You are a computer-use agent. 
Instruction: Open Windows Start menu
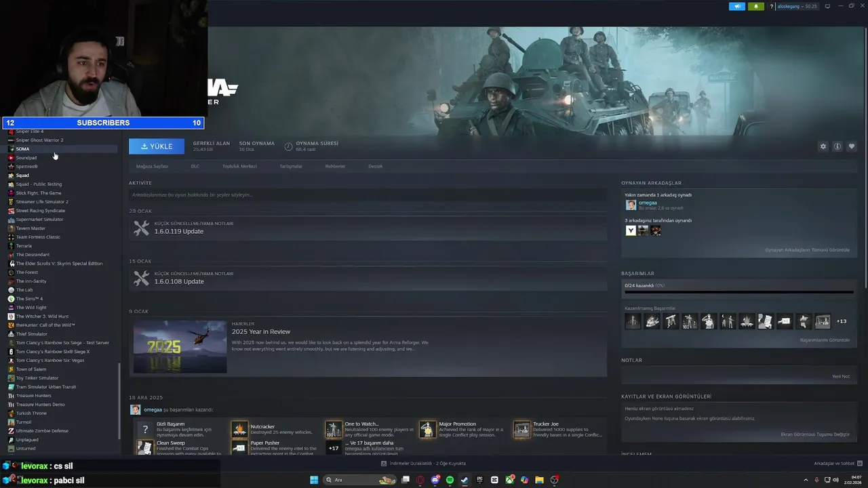pos(314,480)
